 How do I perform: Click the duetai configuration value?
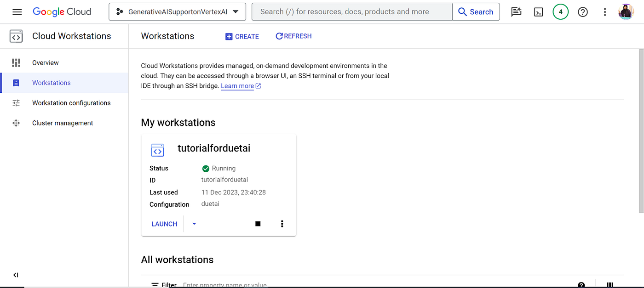[210, 203]
